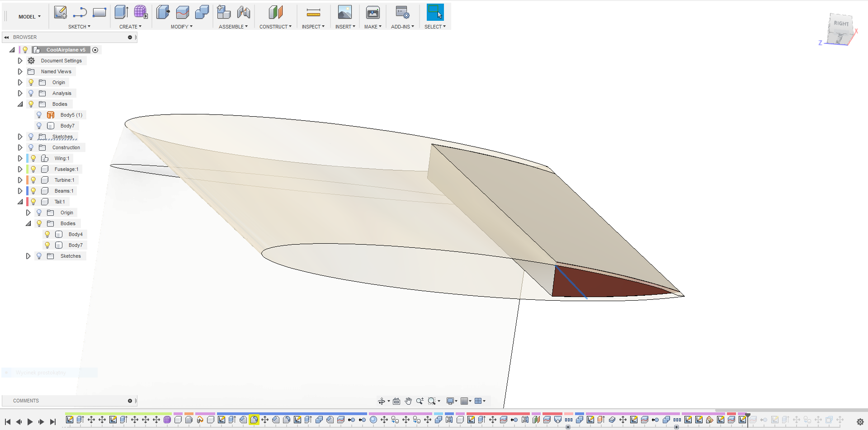Click the Look At tool
Image resolution: width=868 pixels, height=430 pixels.
point(396,401)
